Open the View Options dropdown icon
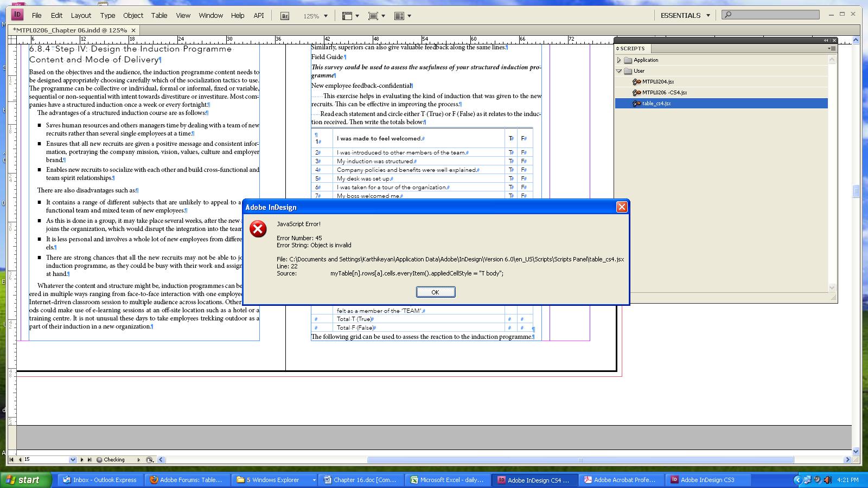This screenshot has height=488, width=868. point(350,16)
